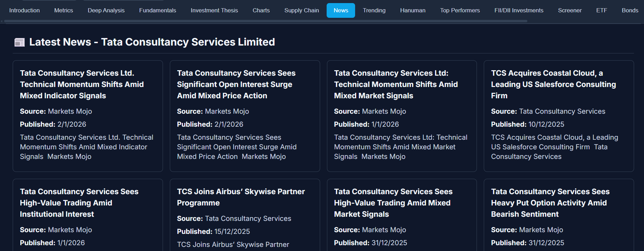
Task: Click the newspaper icon beside Latest News
Action: pyautogui.click(x=20, y=42)
